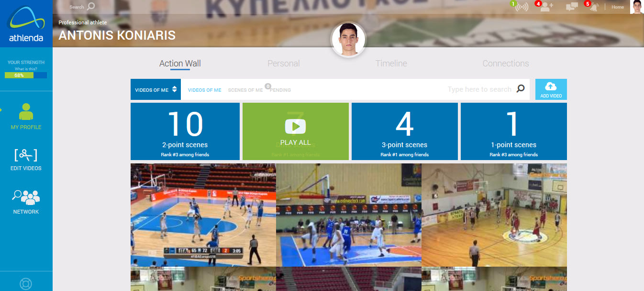644x291 pixels.
Task: Switch to the Personal tab
Action: 283,64
